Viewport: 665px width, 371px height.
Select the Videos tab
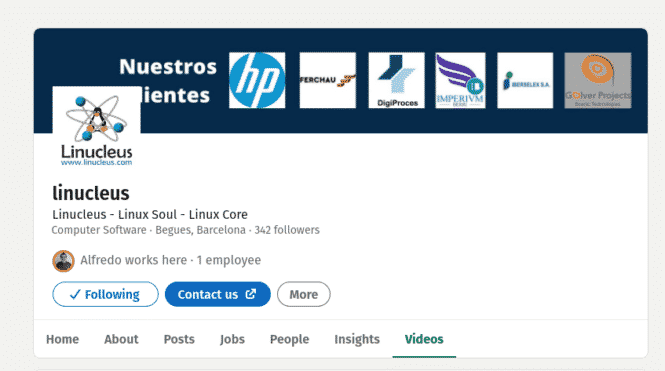424,339
